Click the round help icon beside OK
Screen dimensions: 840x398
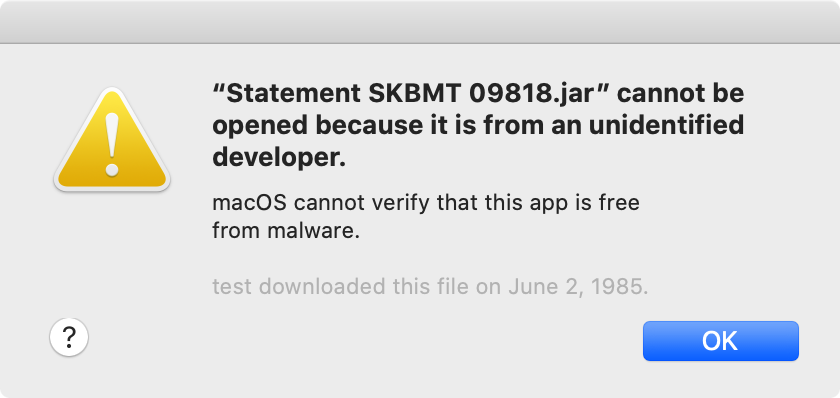[69, 337]
